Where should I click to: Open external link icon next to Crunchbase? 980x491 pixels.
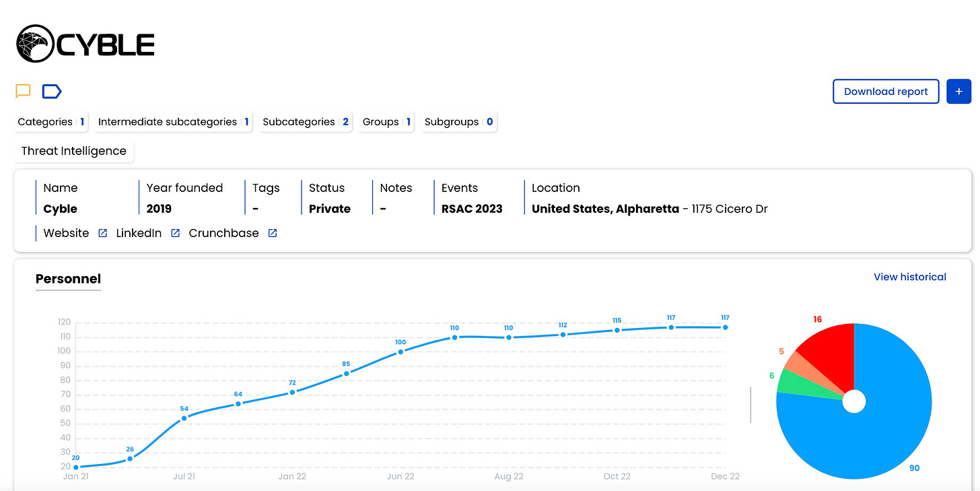[x=273, y=233]
